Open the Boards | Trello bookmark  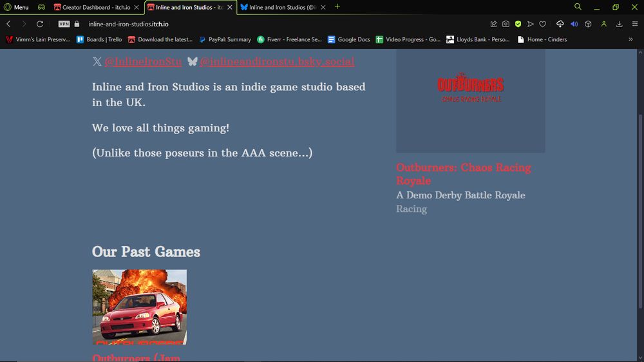(x=99, y=39)
